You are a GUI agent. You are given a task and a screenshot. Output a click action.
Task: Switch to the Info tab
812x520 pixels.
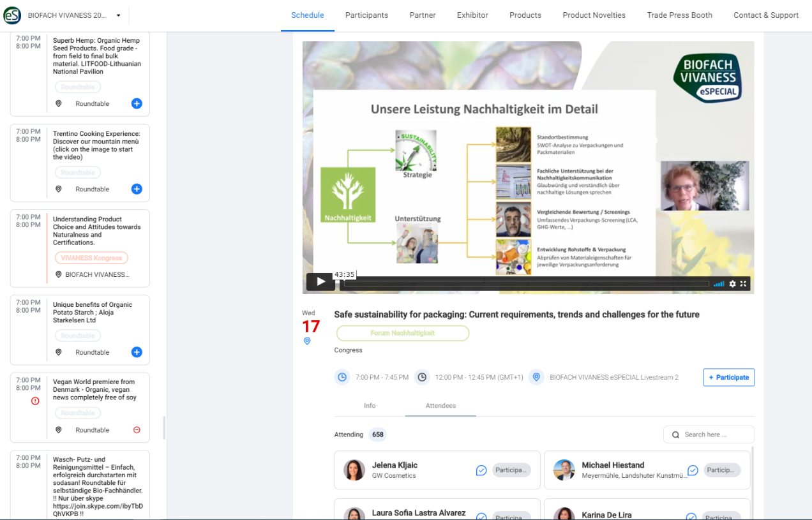[x=370, y=406]
